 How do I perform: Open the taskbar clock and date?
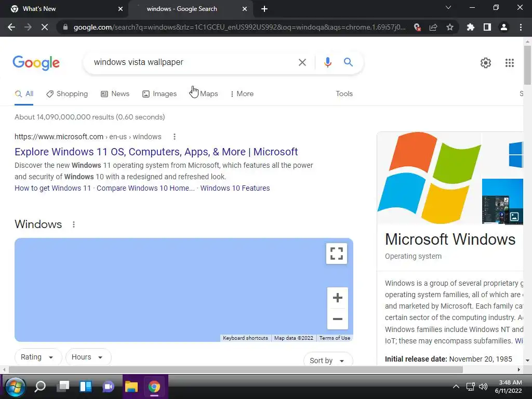pos(508,387)
